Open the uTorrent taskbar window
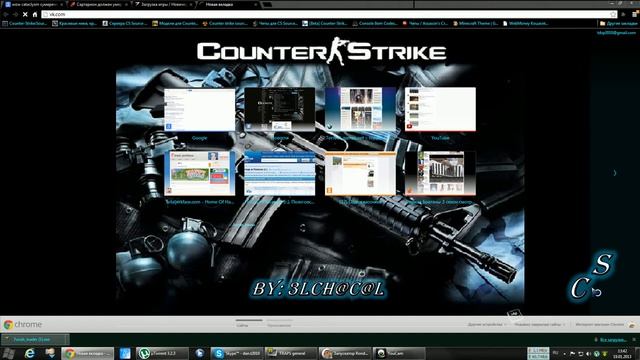 [162, 353]
